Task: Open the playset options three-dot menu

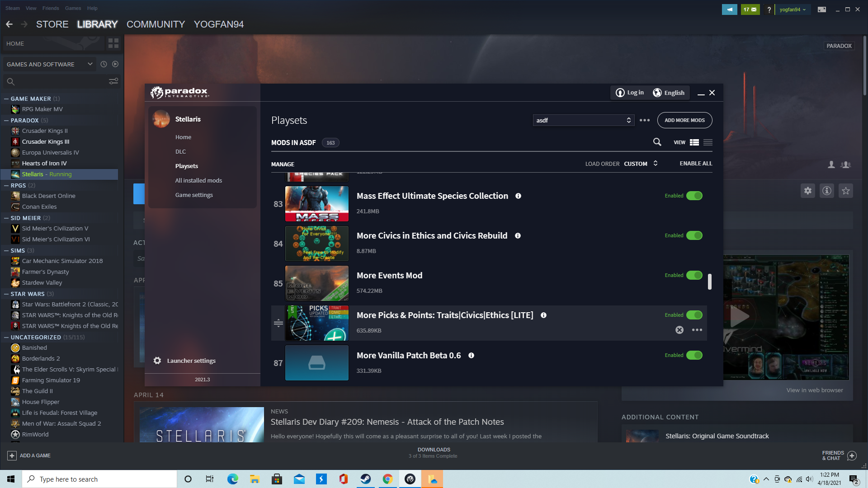Action: click(645, 120)
